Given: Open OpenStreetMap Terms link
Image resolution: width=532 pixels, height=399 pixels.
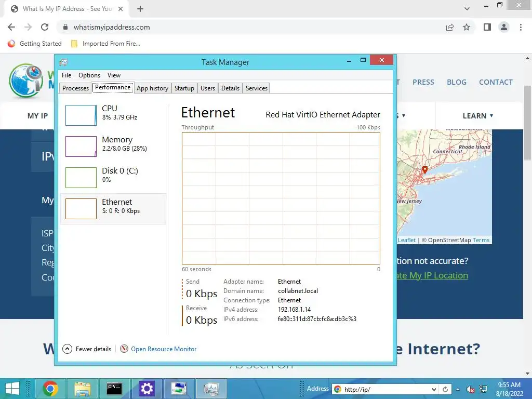Looking at the screenshot, I should 481,240.
